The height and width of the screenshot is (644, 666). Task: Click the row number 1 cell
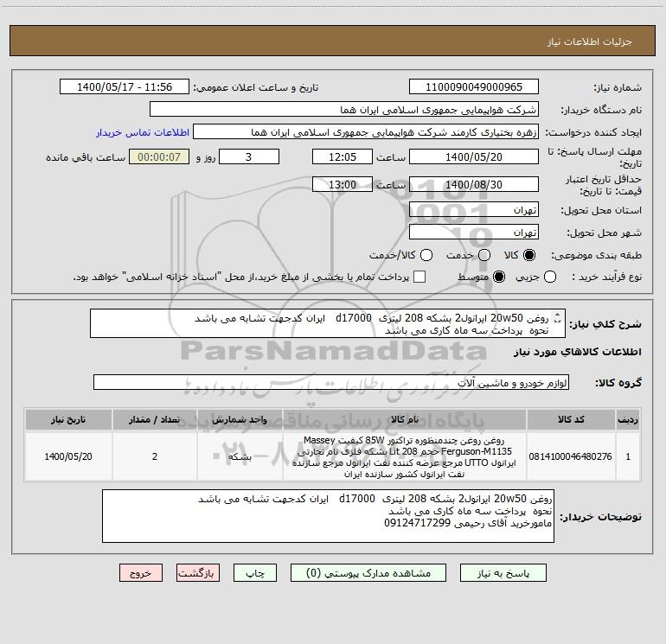pyautogui.click(x=628, y=456)
